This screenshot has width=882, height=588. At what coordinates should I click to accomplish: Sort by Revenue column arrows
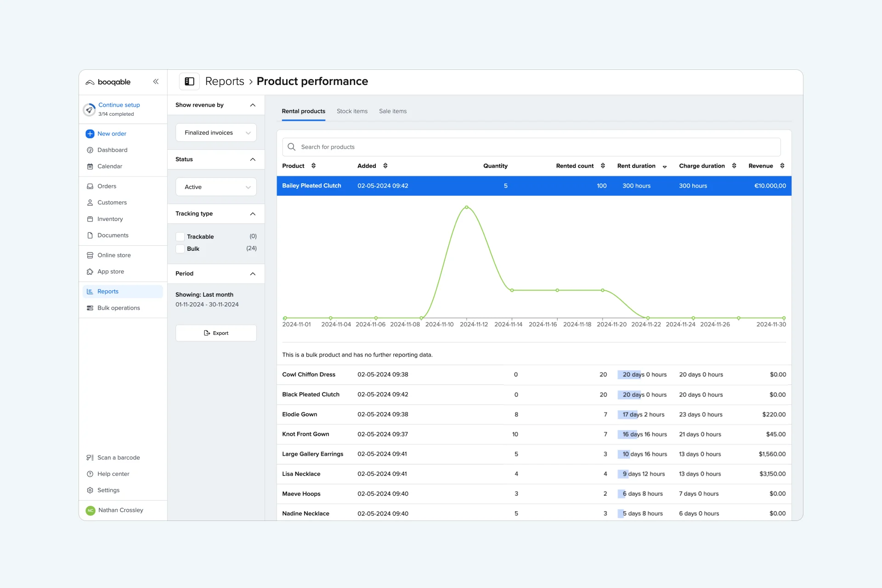click(x=782, y=166)
